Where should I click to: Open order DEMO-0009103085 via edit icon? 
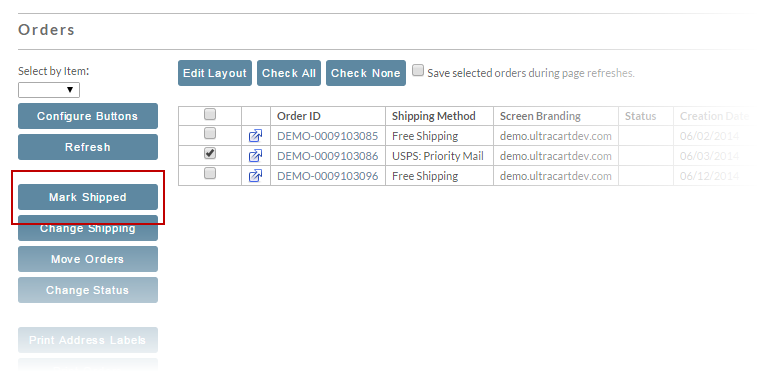click(255, 136)
